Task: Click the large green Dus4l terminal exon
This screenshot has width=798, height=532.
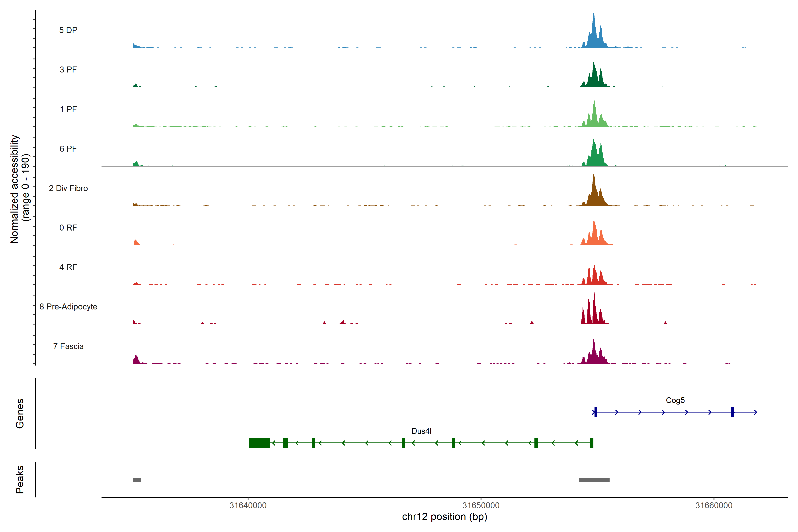Action: pyautogui.click(x=260, y=443)
